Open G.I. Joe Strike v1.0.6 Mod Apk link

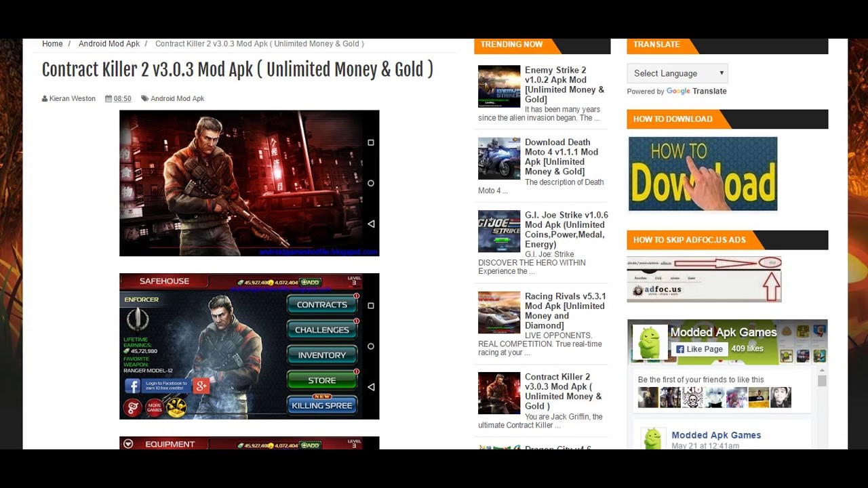coord(566,230)
